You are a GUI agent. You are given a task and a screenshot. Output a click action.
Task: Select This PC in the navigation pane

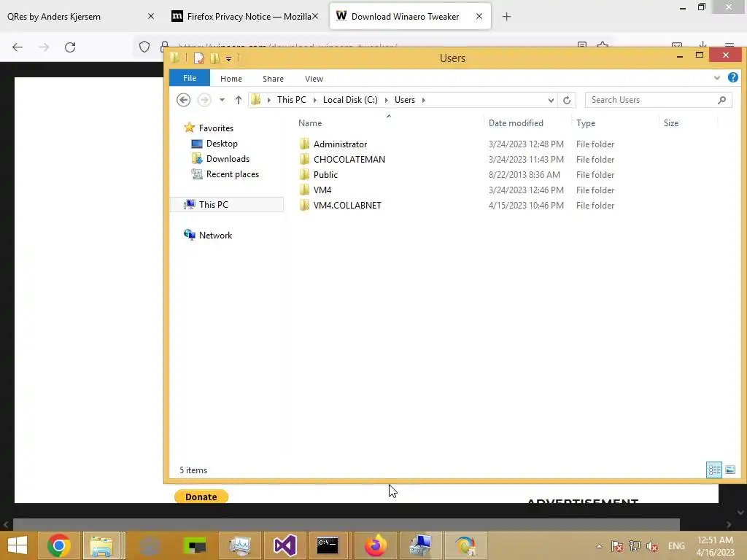(214, 204)
